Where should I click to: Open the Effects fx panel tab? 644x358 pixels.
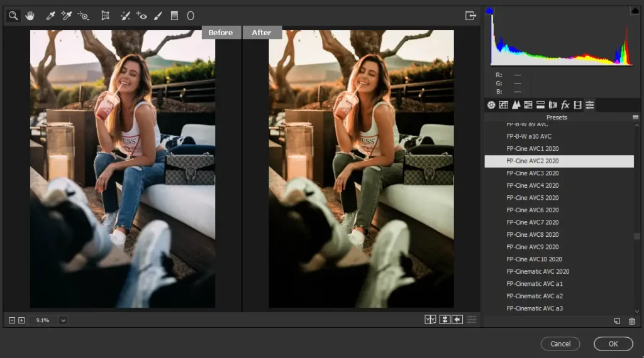point(565,105)
